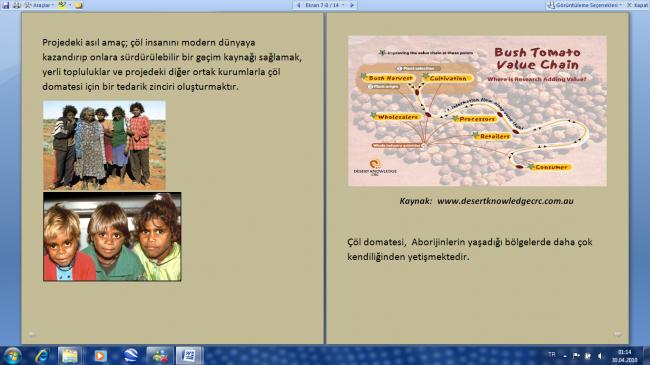
Task: Click the Print icon in the top toolbar
Action: coord(17,5)
